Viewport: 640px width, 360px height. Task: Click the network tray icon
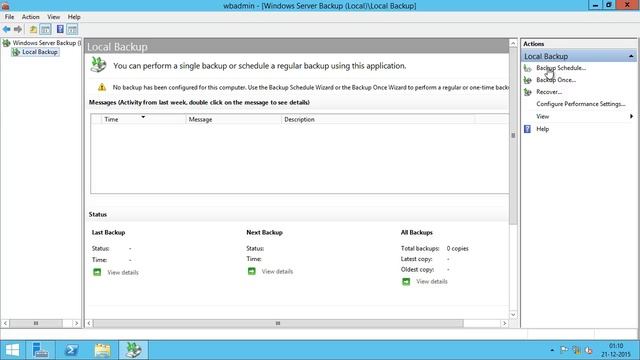coord(576,350)
